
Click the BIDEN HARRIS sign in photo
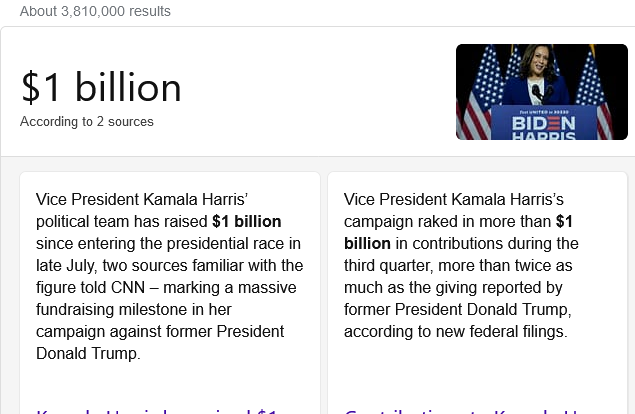tap(543, 125)
